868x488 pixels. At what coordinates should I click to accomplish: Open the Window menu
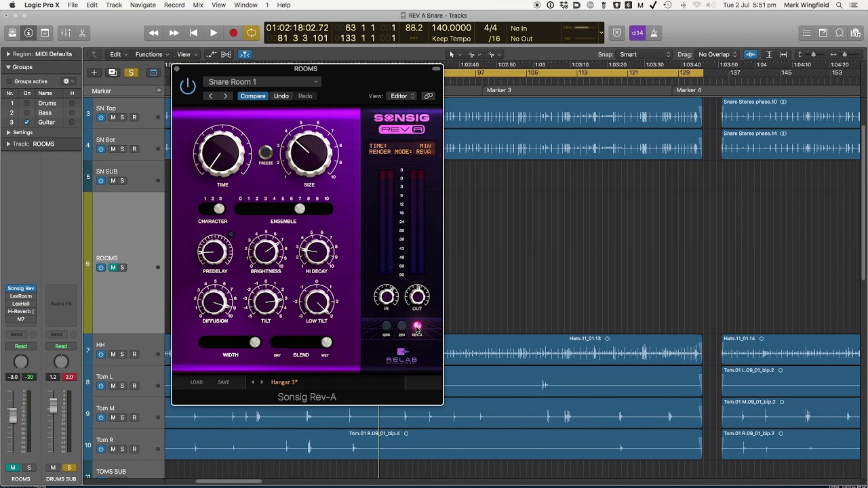click(245, 5)
